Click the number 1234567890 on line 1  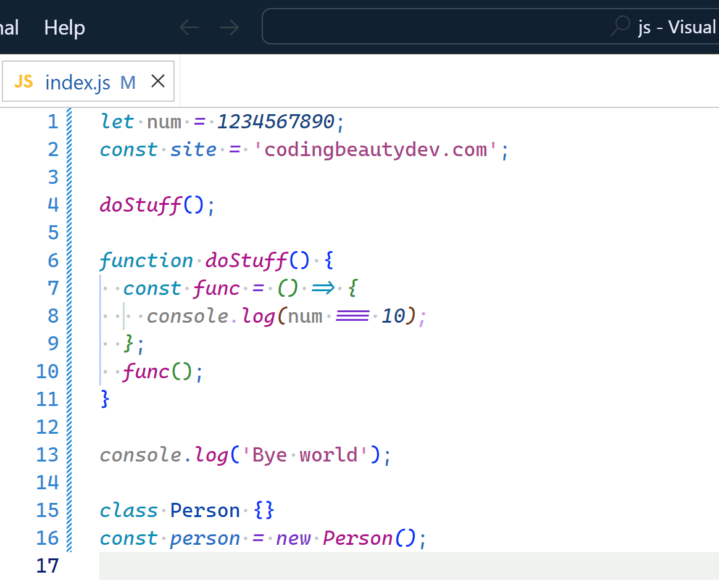[x=276, y=122]
